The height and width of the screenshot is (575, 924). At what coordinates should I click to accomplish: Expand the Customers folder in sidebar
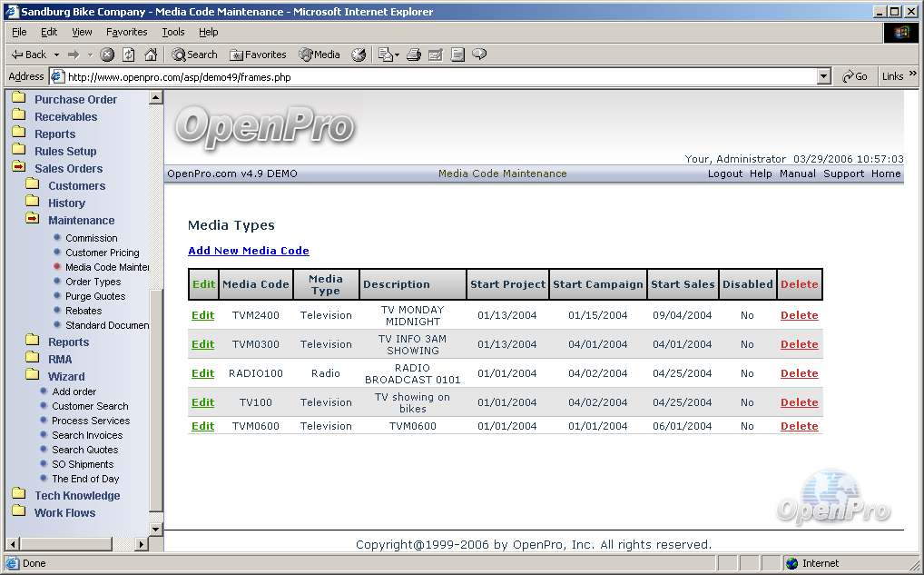click(x=76, y=186)
